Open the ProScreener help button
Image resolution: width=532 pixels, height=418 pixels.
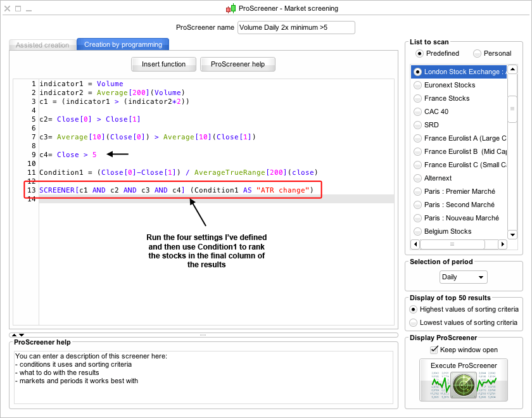237,64
